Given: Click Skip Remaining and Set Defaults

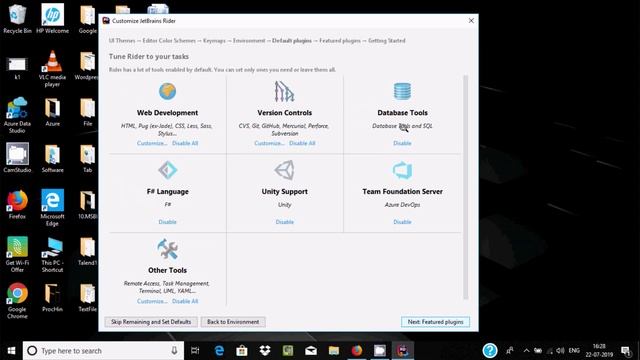Looking at the screenshot, I should (151, 322).
